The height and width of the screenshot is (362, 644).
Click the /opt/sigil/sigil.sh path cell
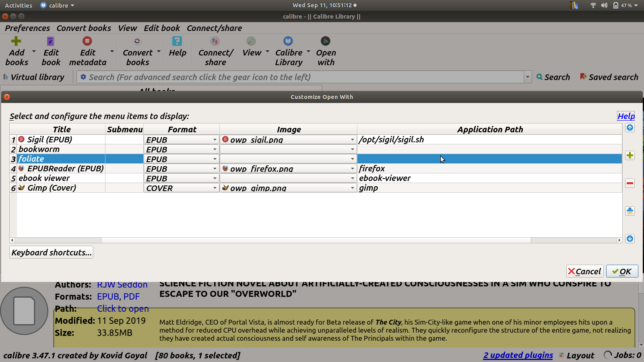click(x=489, y=140)
